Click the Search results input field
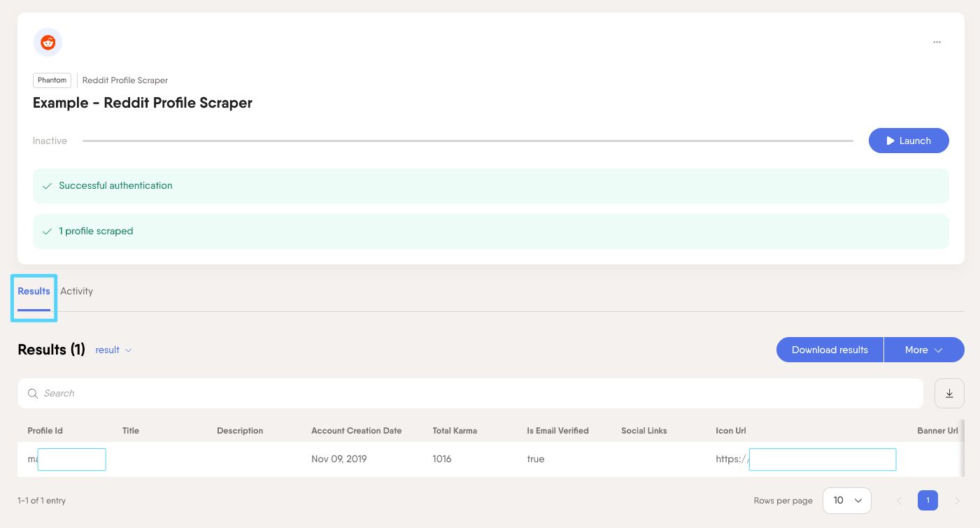Image resolution: width=980 pixels, height=528 pixels. [x=470, y=393]
